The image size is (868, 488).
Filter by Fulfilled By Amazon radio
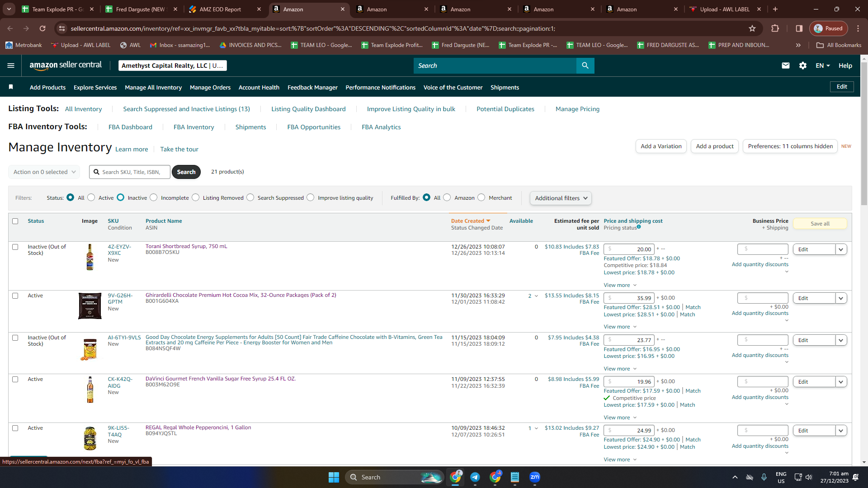click(447, 197)
